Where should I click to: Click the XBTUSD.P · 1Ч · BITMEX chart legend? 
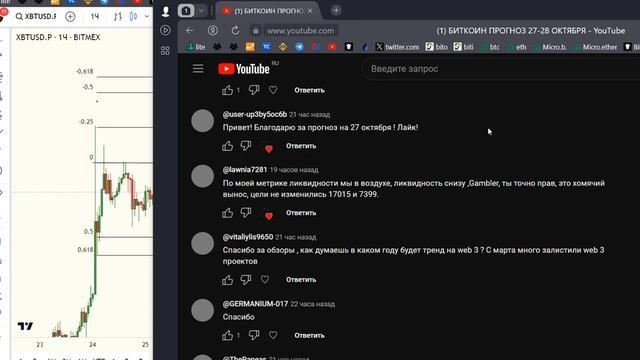(x=58, y=37)
